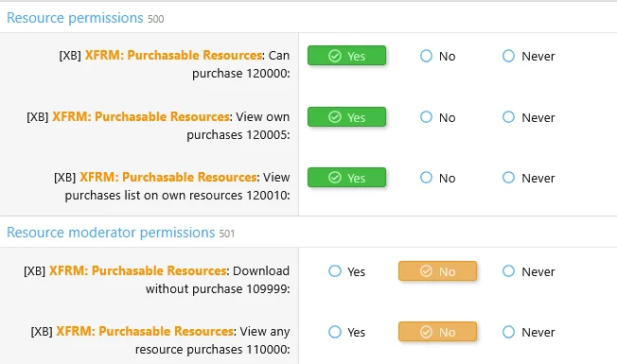Click the View own purchases 120005 label

pyautogui.click(x=158, y=126)
